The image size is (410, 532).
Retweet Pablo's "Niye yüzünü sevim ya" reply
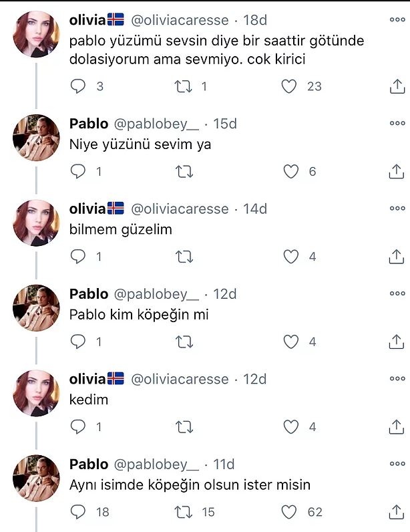pyautogui.click(x=184, y=172)
